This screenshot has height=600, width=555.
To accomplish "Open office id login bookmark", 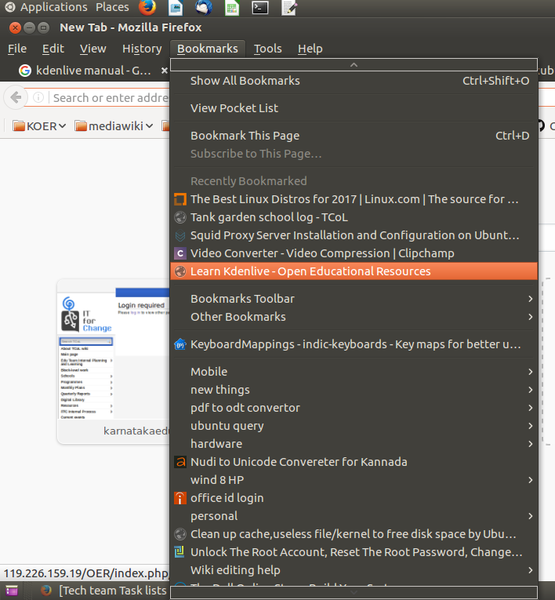I will tap(354, 498).
